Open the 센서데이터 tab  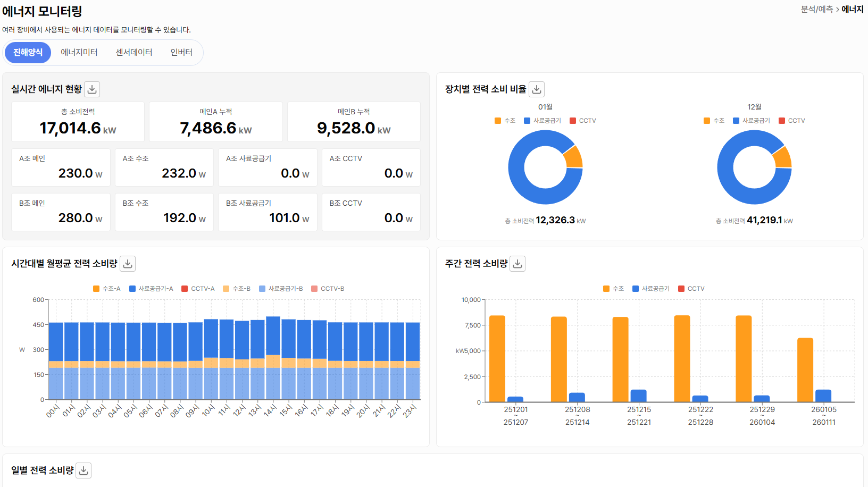[134, 53]
